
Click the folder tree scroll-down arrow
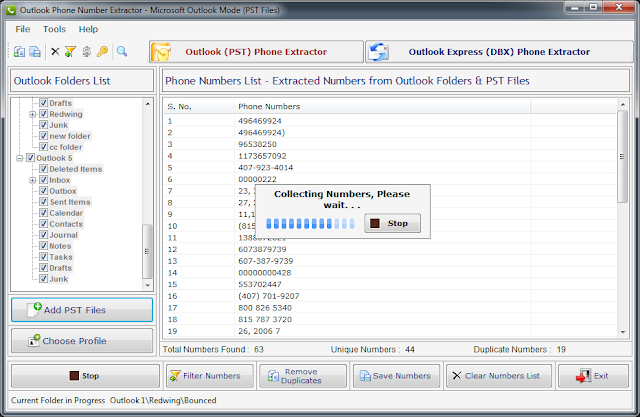click(147, 285)
